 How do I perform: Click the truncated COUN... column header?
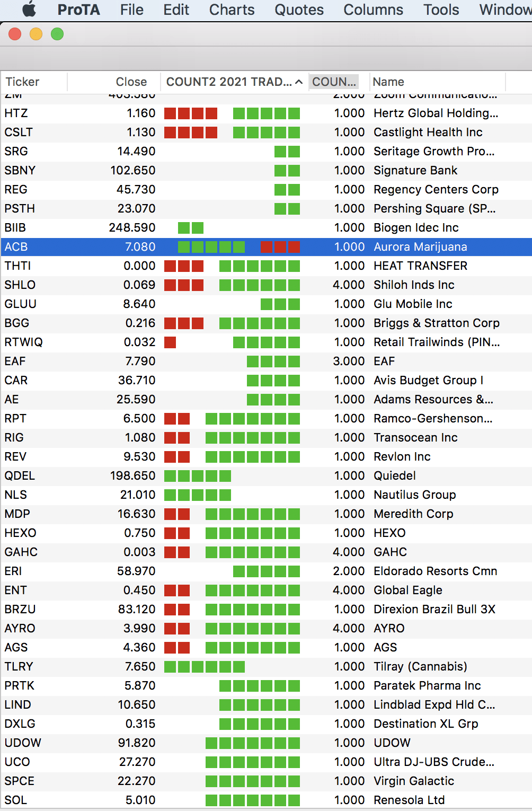(334, 82)
